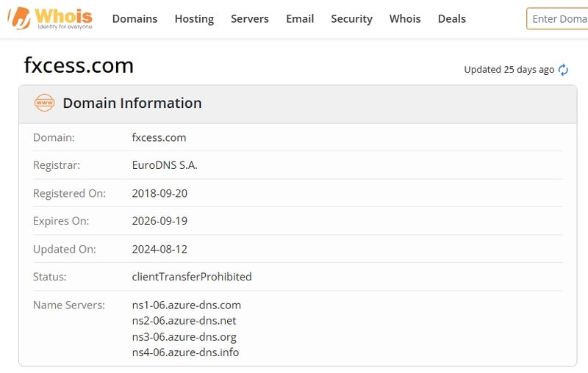Viewport: 588px width, 373px height.
Task: Click the Updated 25 days ago text
Action: tap(509, 70)
